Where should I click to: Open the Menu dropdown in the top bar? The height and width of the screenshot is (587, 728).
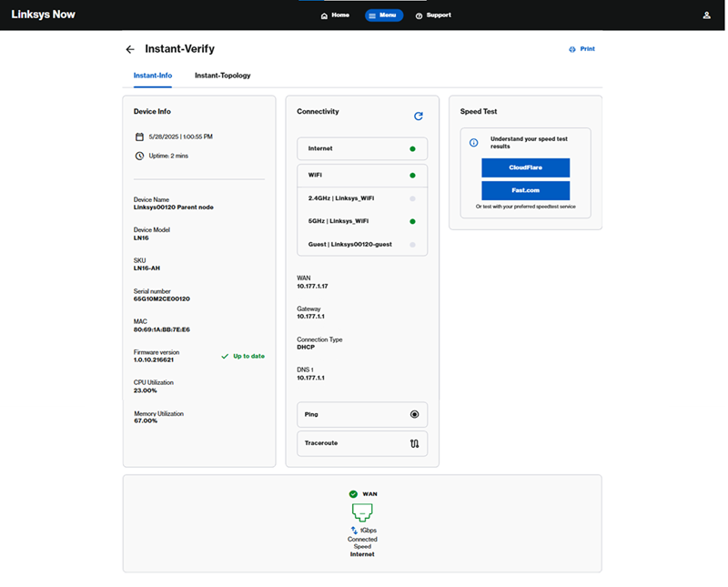coord(383,15)
